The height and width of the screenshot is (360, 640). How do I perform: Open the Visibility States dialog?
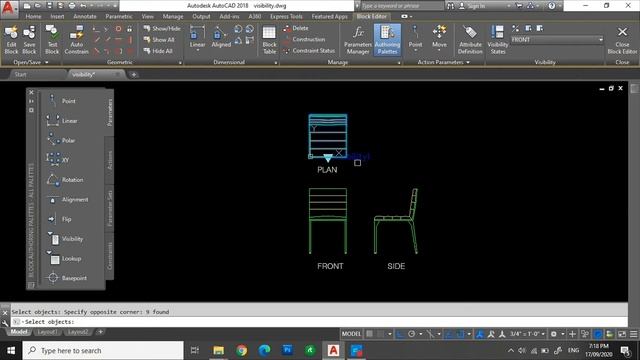click(498, 40)
